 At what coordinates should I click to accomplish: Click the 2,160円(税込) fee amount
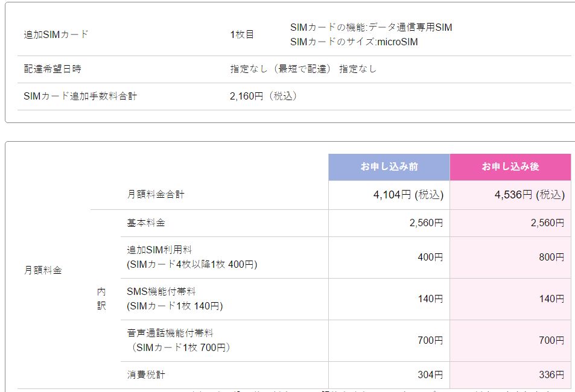point(263,96)
